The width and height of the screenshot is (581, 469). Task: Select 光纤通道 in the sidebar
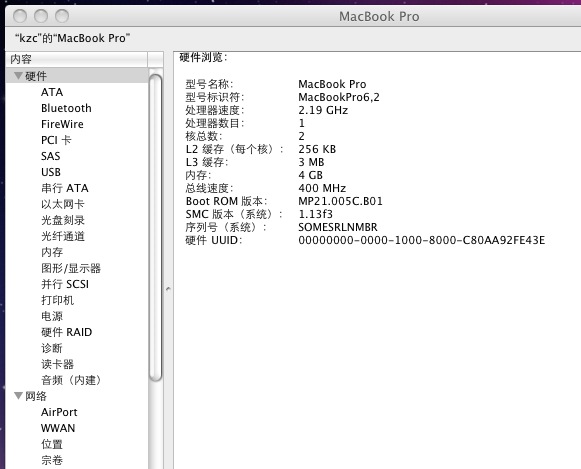click(63, 236)
